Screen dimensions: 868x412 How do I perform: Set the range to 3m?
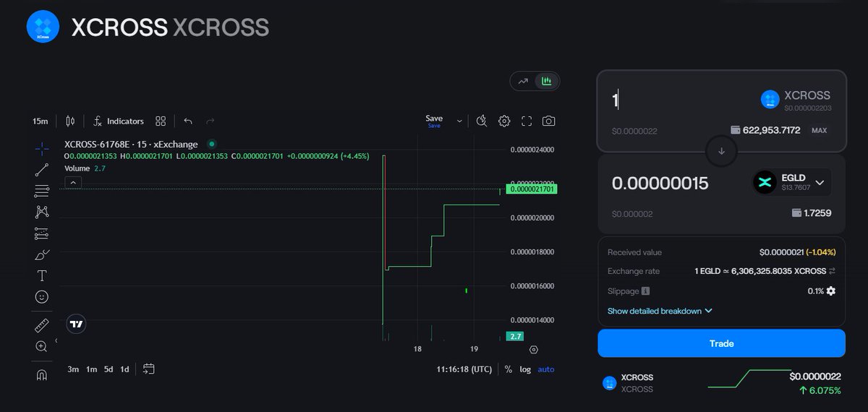tap(73, 369)
